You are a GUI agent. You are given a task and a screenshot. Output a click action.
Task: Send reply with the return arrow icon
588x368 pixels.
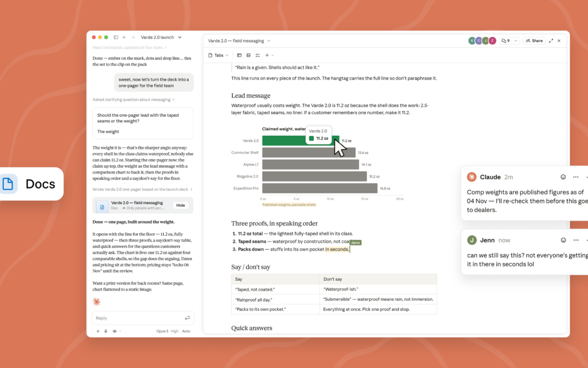[x=187, y=318]
